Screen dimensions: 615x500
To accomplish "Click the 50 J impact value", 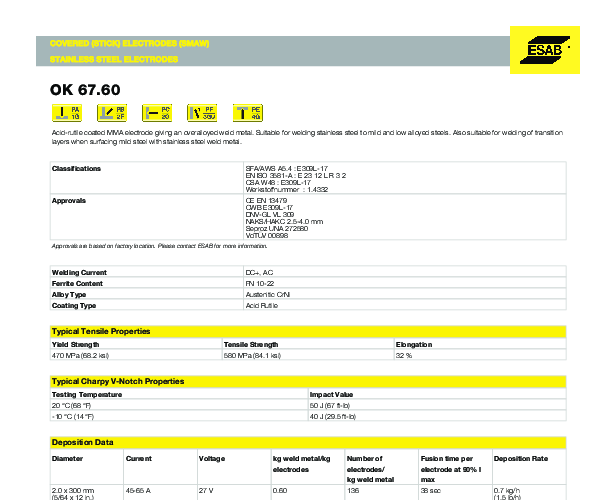I will [x=330, y=406].
